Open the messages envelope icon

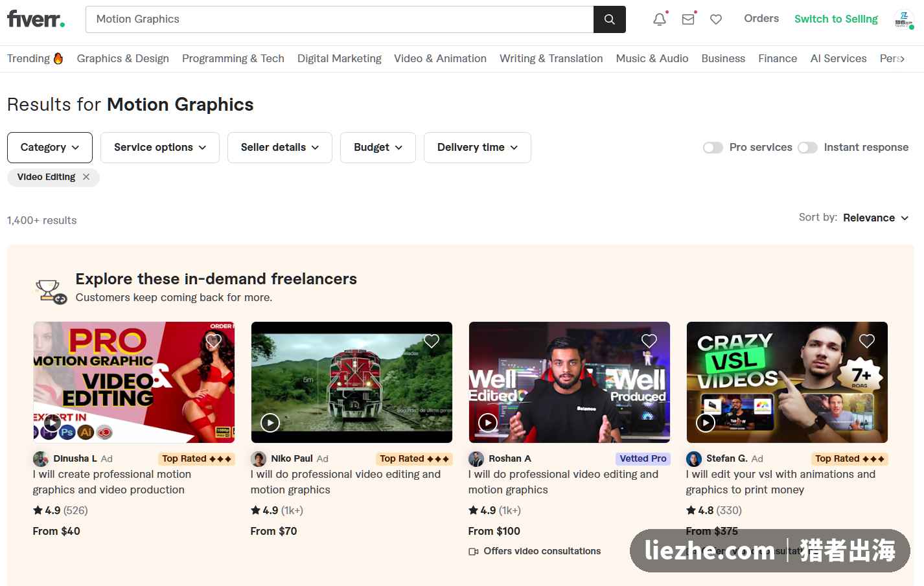tap(688, 19)
